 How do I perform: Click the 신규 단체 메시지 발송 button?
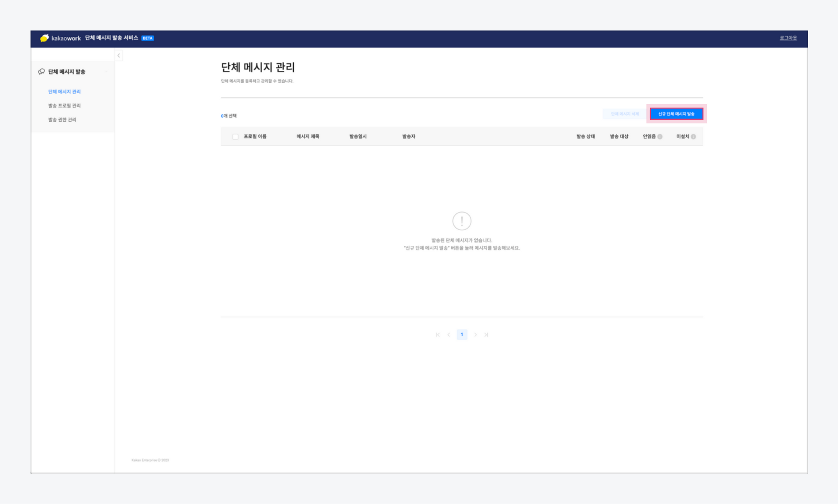tap(676, 114)
